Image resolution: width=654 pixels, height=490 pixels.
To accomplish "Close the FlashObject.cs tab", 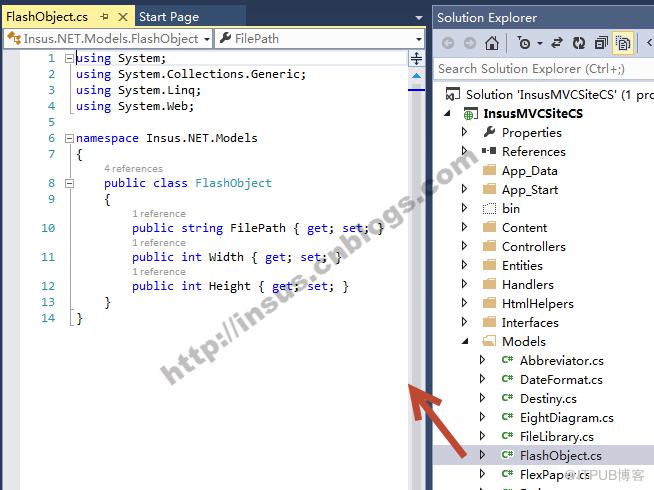I will click(x=123, y=17).
